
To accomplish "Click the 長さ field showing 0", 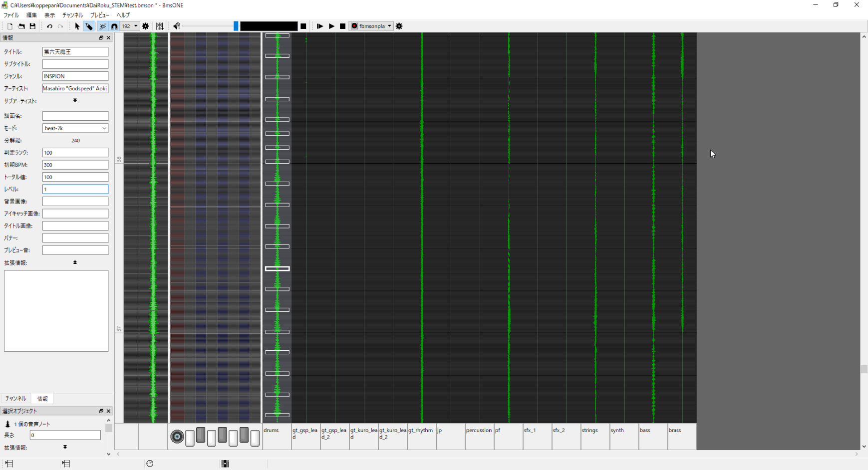I will [65, 435].
